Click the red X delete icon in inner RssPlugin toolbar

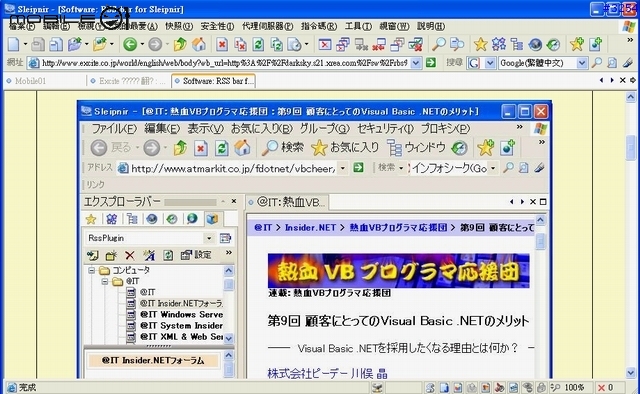point(129,256)
